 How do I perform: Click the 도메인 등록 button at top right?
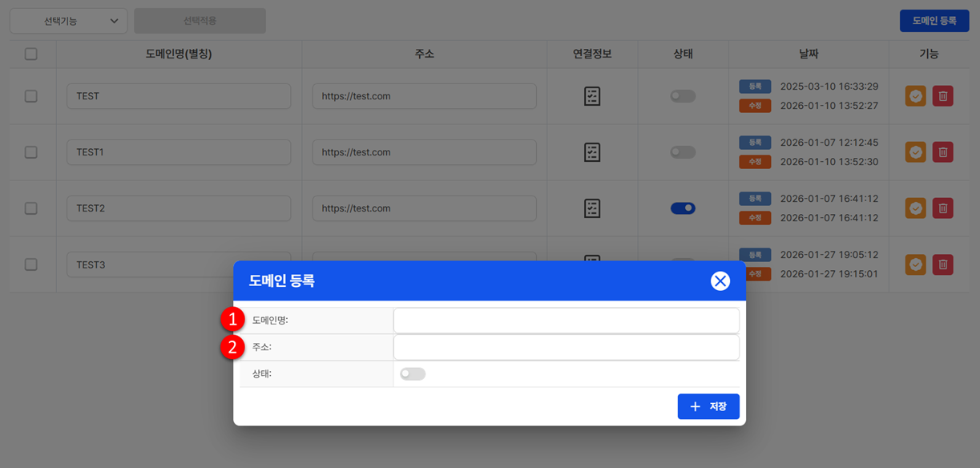click(x=934, y=21)
